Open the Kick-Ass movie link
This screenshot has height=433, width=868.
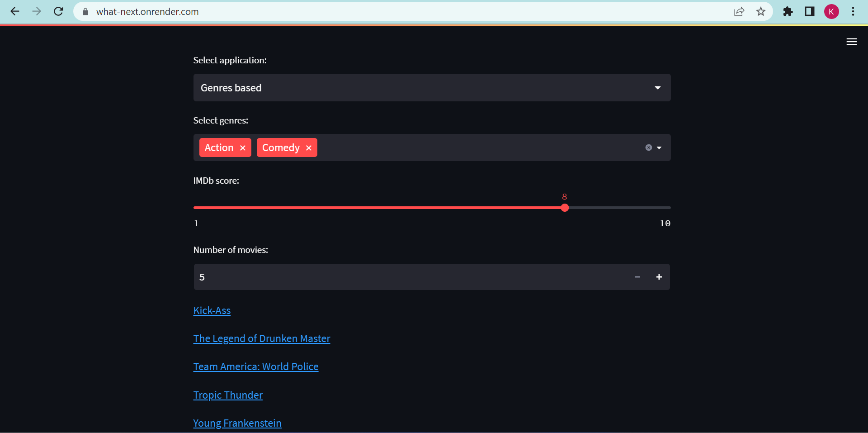click(x=212, y=310)
